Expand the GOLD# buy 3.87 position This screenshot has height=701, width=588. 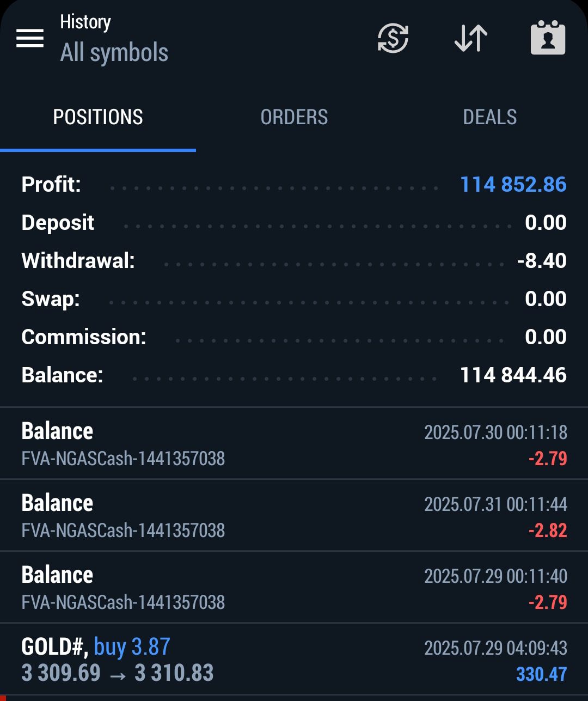click(294, 659)
